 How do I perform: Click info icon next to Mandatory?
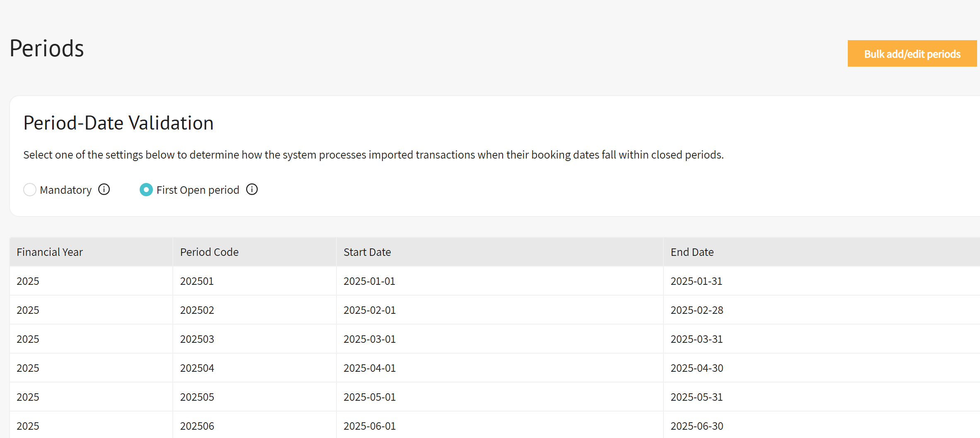point(104,190)
